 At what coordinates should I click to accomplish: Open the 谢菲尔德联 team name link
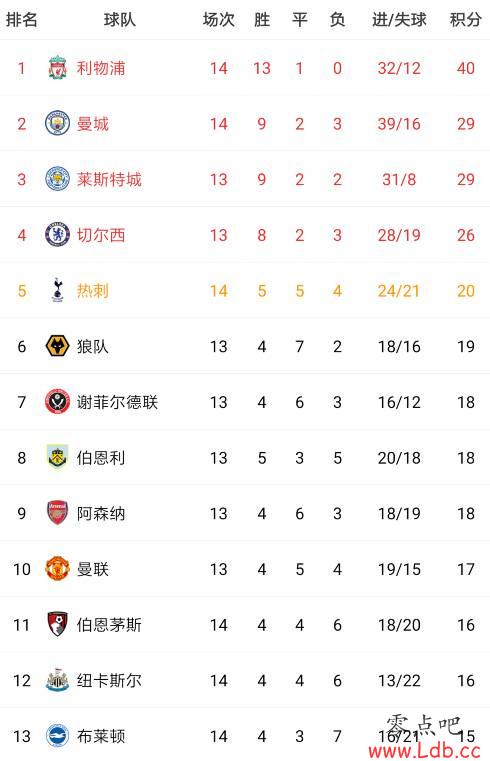click(x=117, y=402)
